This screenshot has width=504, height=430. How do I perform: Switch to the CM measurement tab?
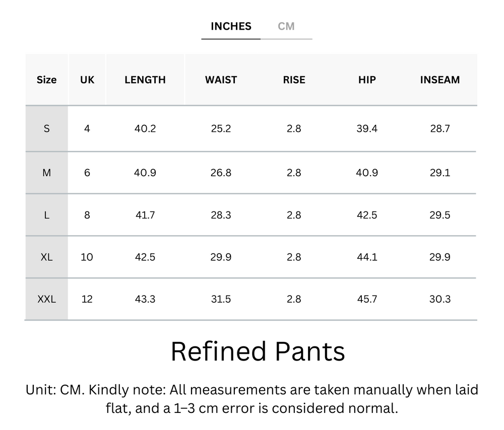(x=287, y=26)
